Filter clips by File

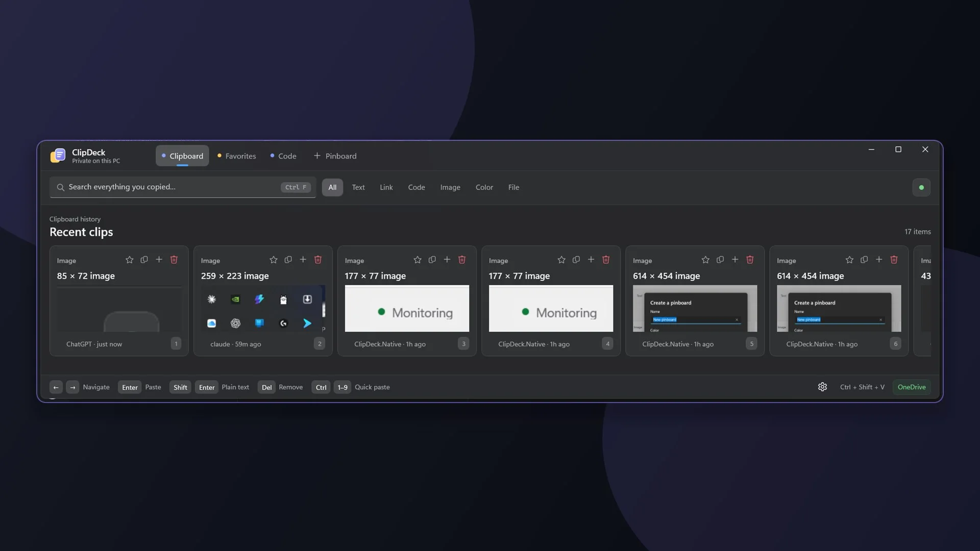click(513, 187)
